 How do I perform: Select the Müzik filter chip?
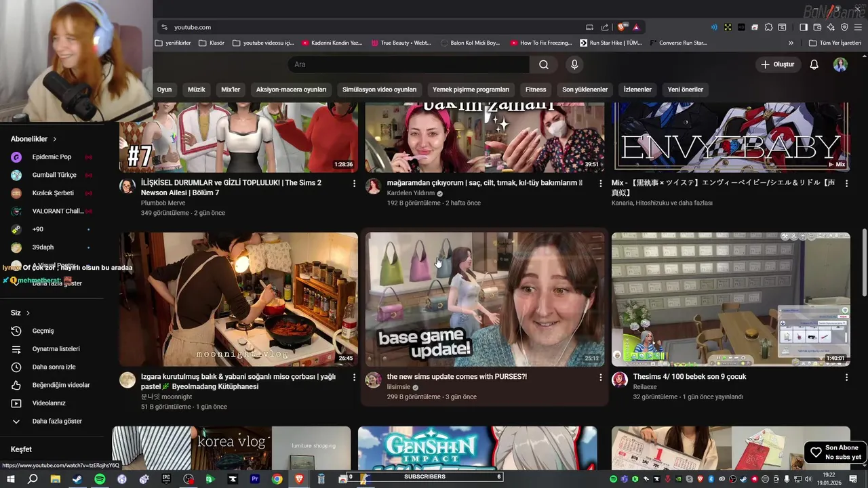tap(197, 89)
